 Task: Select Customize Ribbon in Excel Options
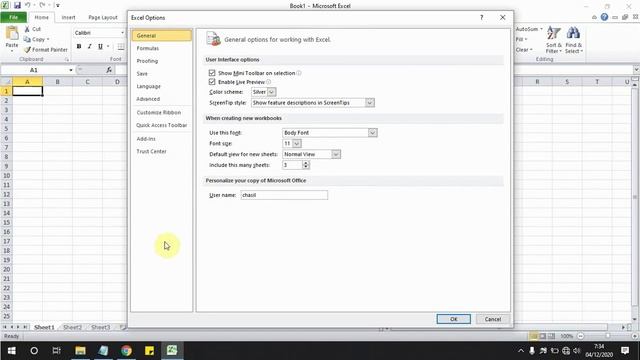pos(162,112)
